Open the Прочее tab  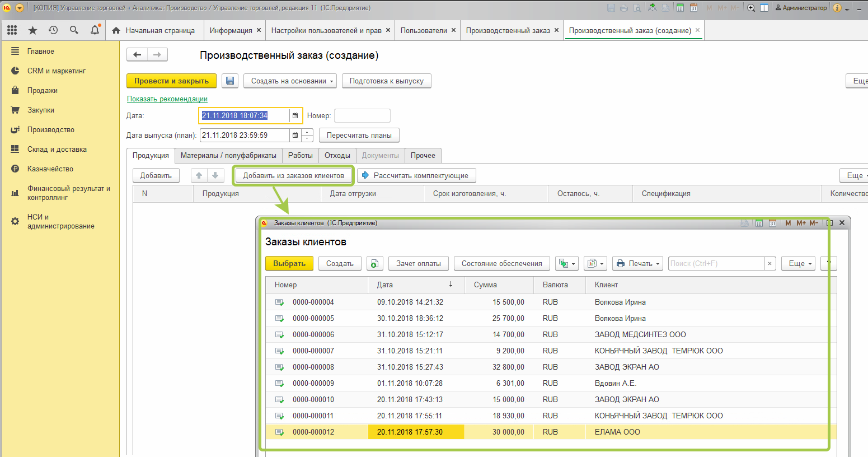click(423, 156)
